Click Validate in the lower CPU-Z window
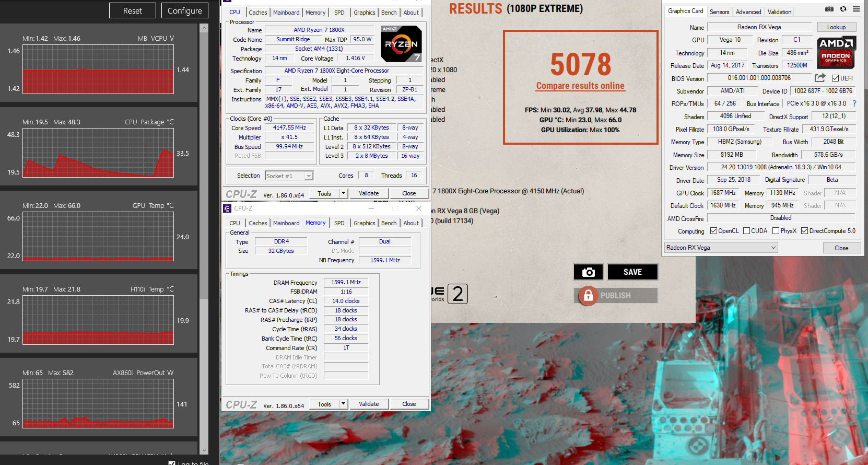The height and width of the screenshot is (465, 868). [369, 404]
